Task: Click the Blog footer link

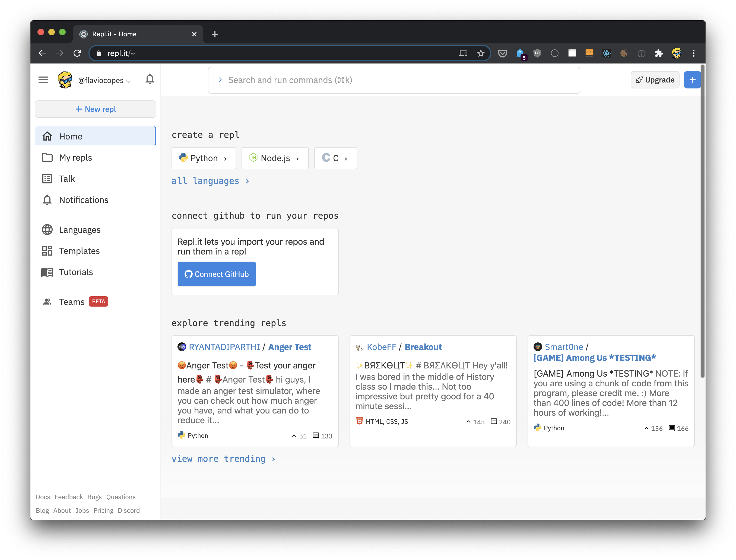Action: coord(42,511)
